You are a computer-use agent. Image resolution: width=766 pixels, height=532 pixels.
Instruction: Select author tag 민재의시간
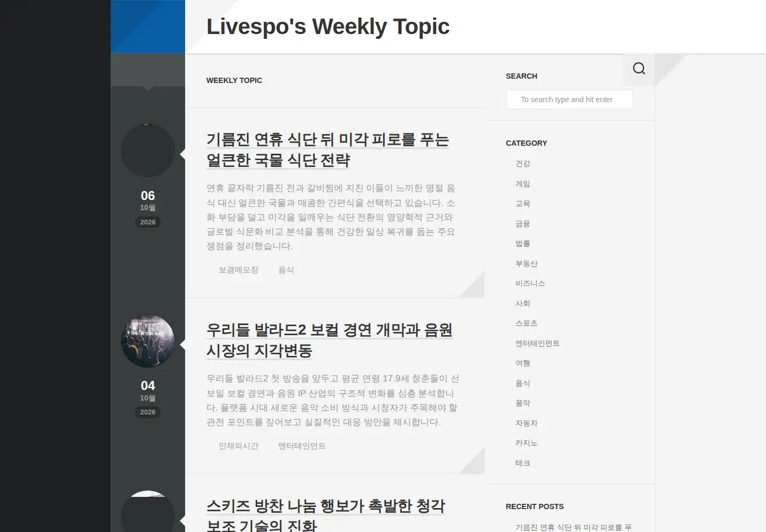pos(238,446)
